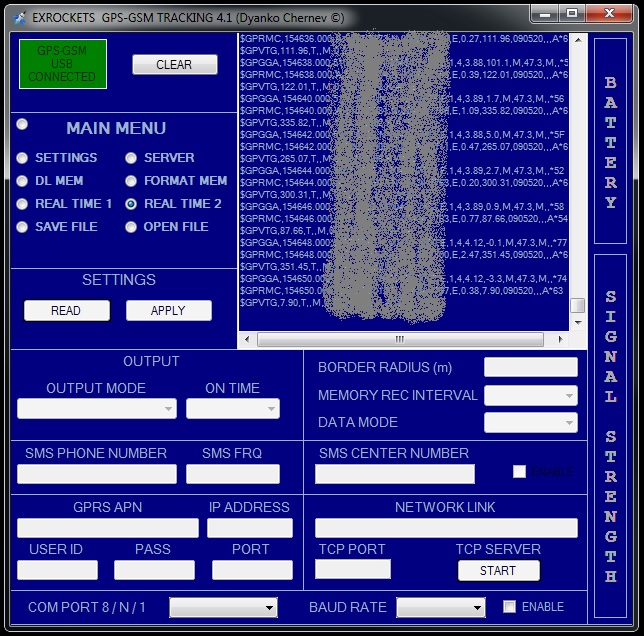This screenshot has height=636, width=644.
Task: Click the BATTERY level bar
Action: (610, 141)
